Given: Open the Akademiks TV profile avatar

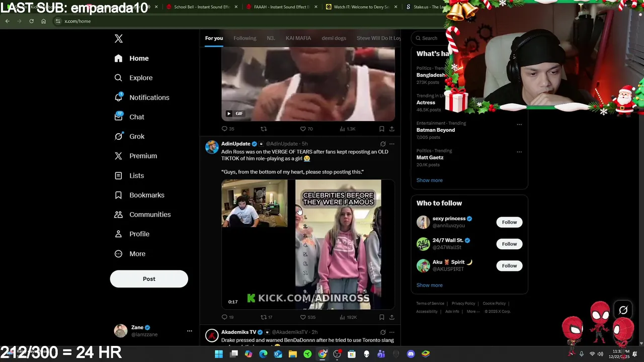Looking at the screenshot, I should pyautogui.click(x=212, y=335).
